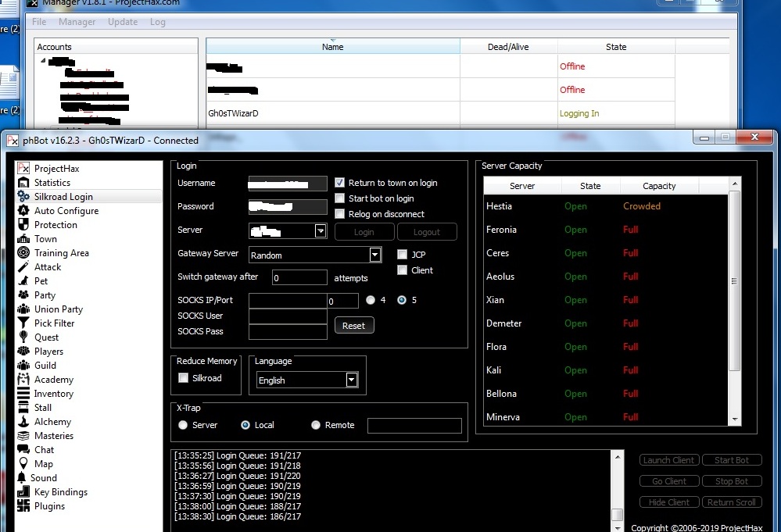Open the Gateway Server dropdown

374,254
